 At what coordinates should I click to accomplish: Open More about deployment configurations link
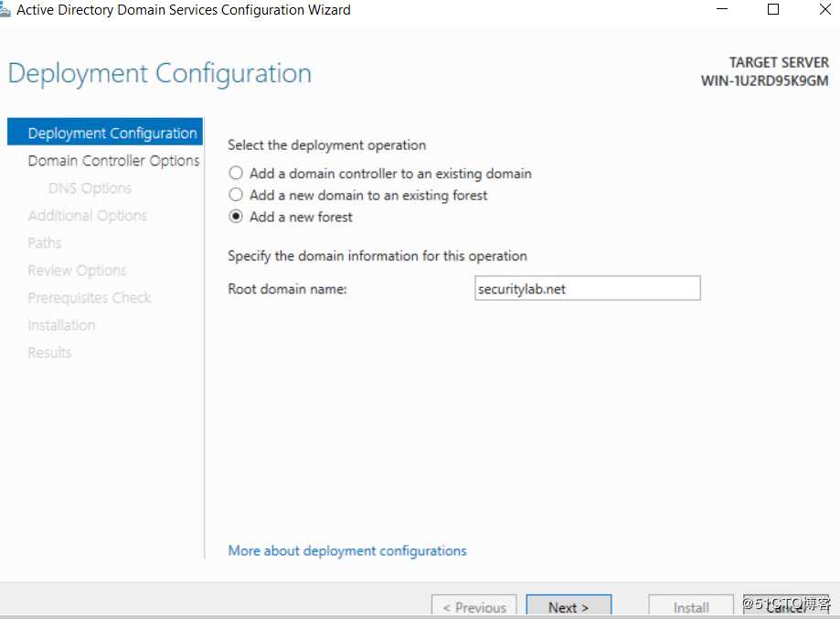(x=347, y=550)
